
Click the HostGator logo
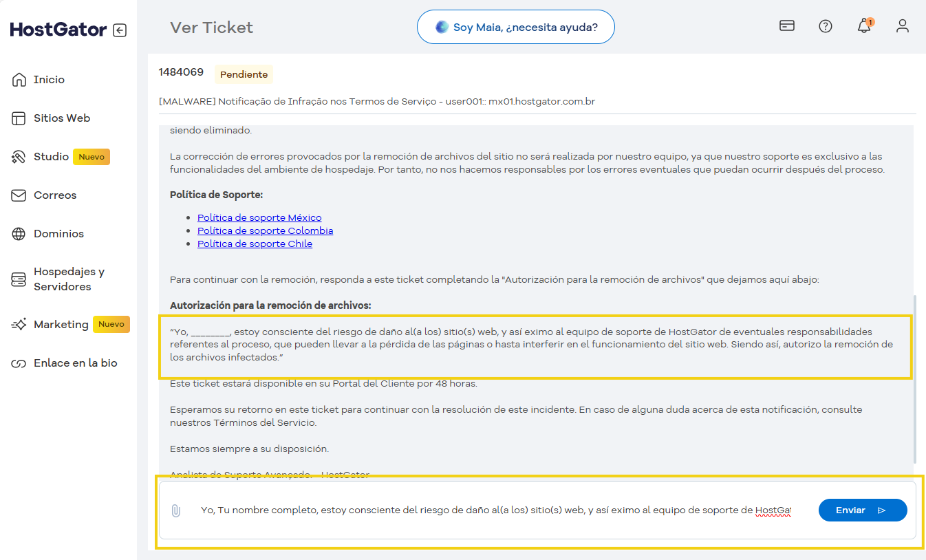click(x=58, y=30)
